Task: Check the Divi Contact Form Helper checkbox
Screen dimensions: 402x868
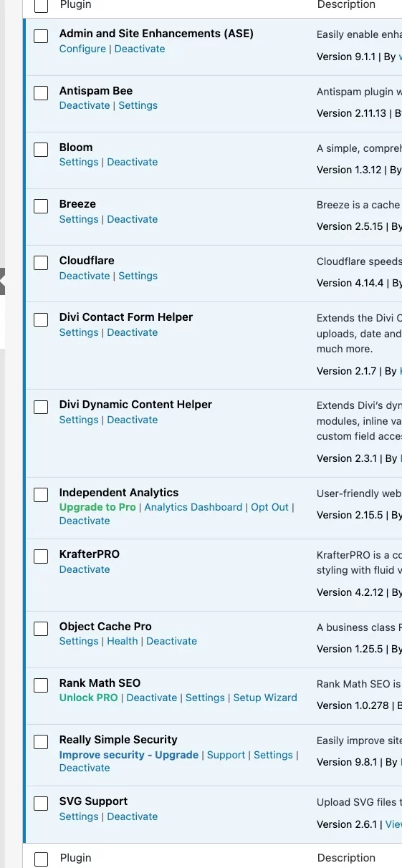Action: 42,319
